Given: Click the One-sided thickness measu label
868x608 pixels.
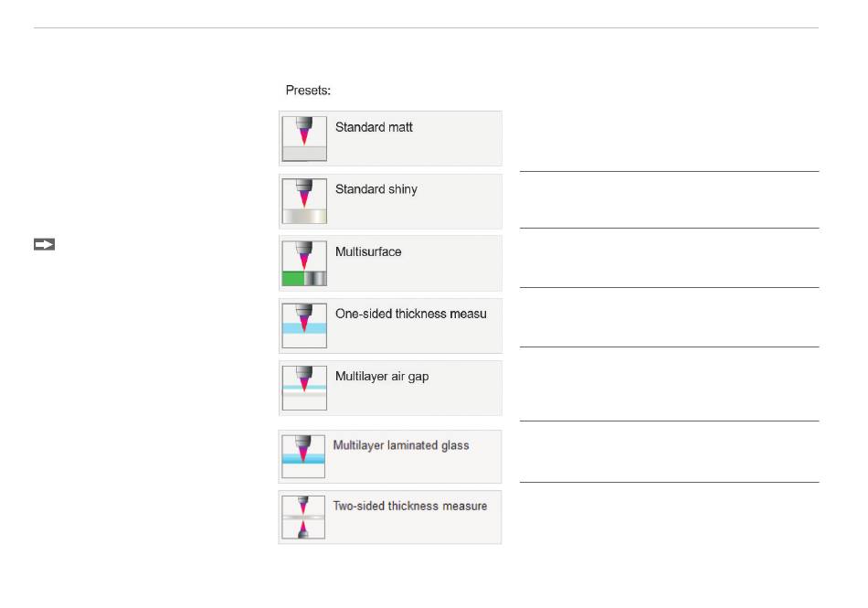Looking at the screenshot, I should pos(411,314).
